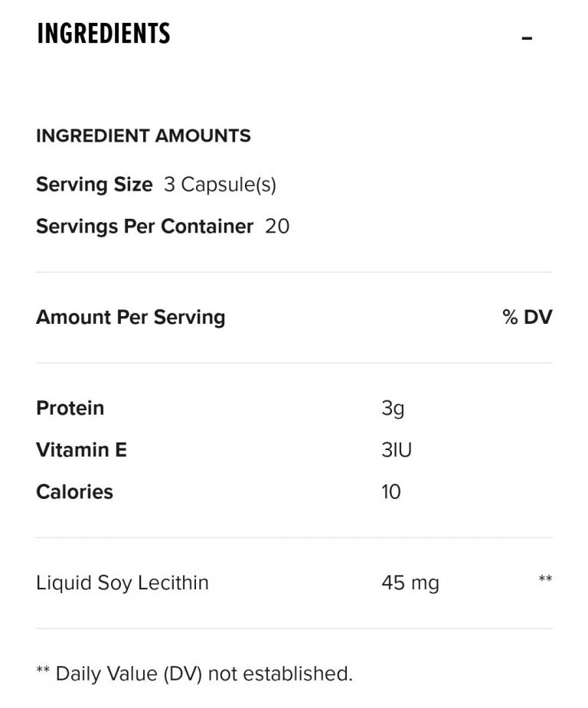Click the Servings Per Container label
588x708 pixels.
pos(144,227)
